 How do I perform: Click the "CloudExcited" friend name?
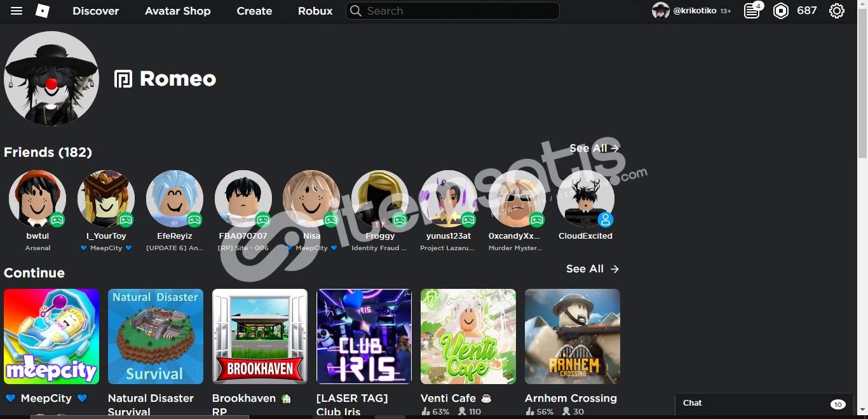click(586, 236)
